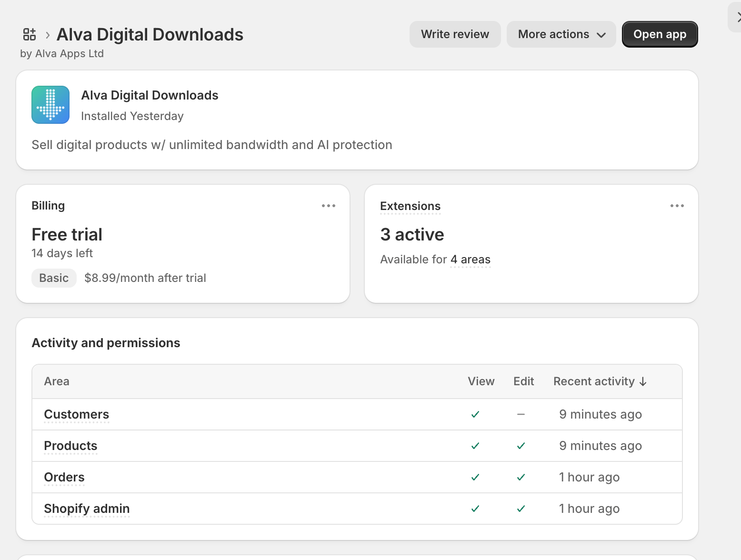Sort by Recent activity column header
The width and height of the screenshot is (741, 560).
[600, 381]
